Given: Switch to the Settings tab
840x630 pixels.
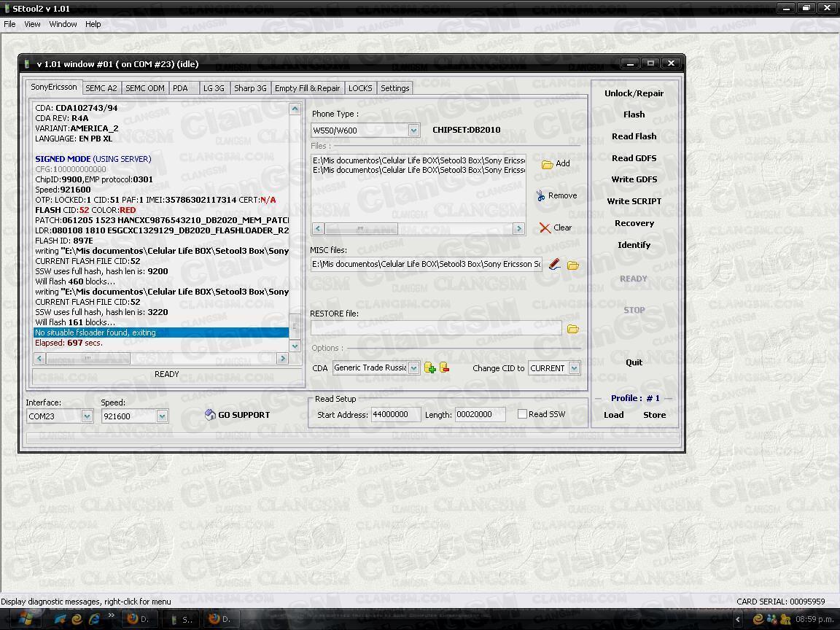Looking at the screenshot, I should [394, 88].
